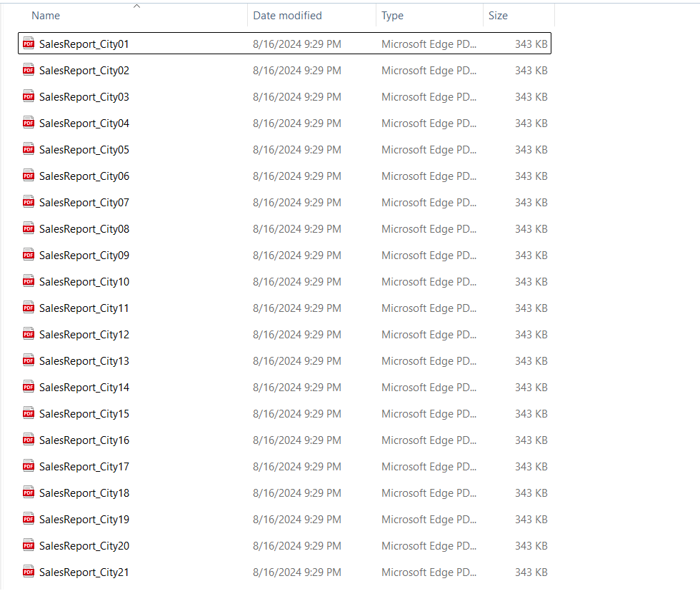
Task: Click the 343 KB size of SalesReport_City03
Action: tap(531, 97)
